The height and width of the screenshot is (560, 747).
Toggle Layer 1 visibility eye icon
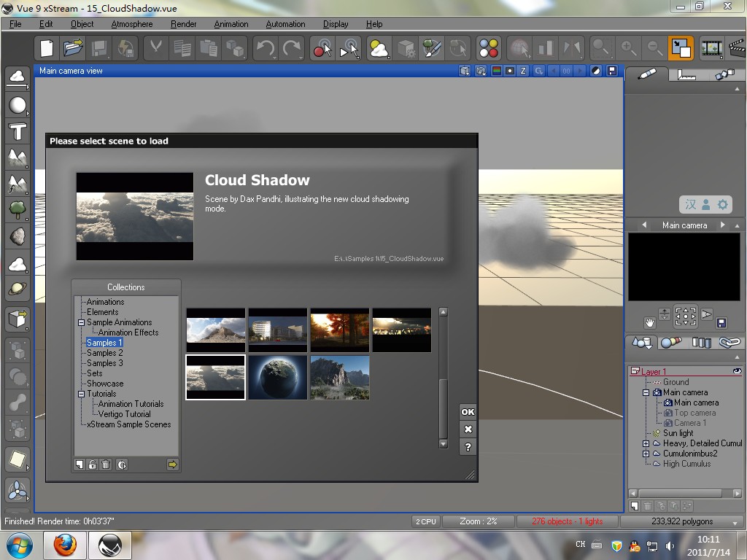coord(737,372)
